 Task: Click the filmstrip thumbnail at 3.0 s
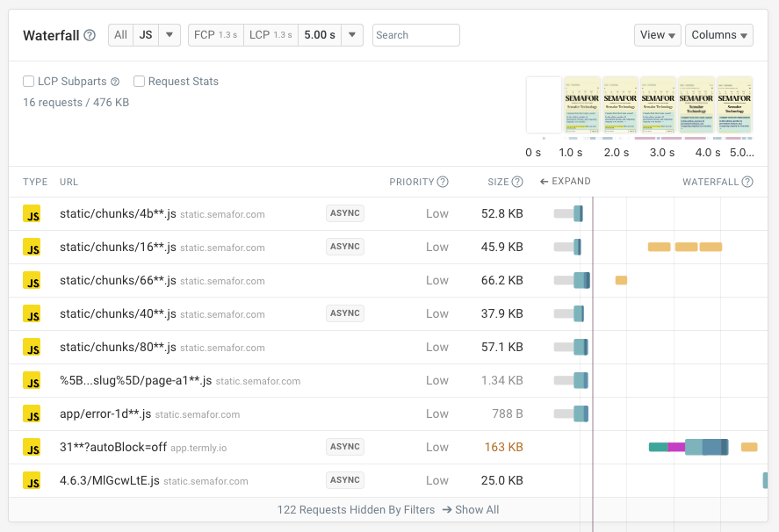pos(658,103)
